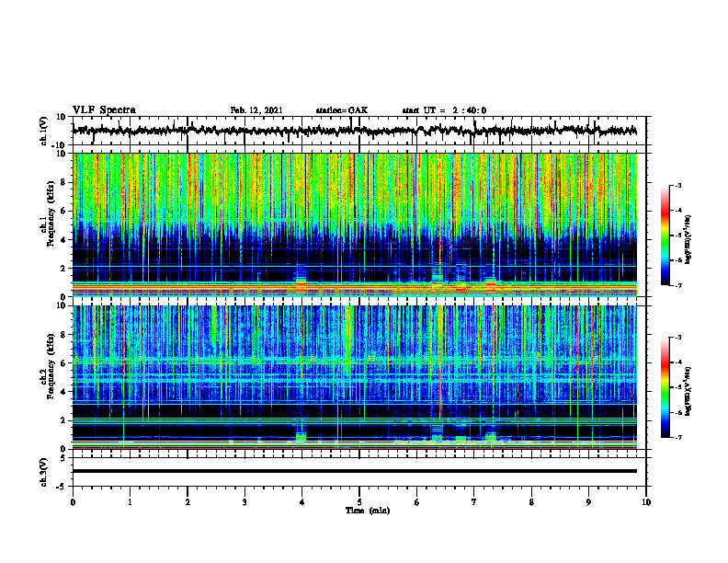Click the ch.2 "Frequency (kHz)" axis label
This screenshot has width=728, height=563.
coord(51,366)
